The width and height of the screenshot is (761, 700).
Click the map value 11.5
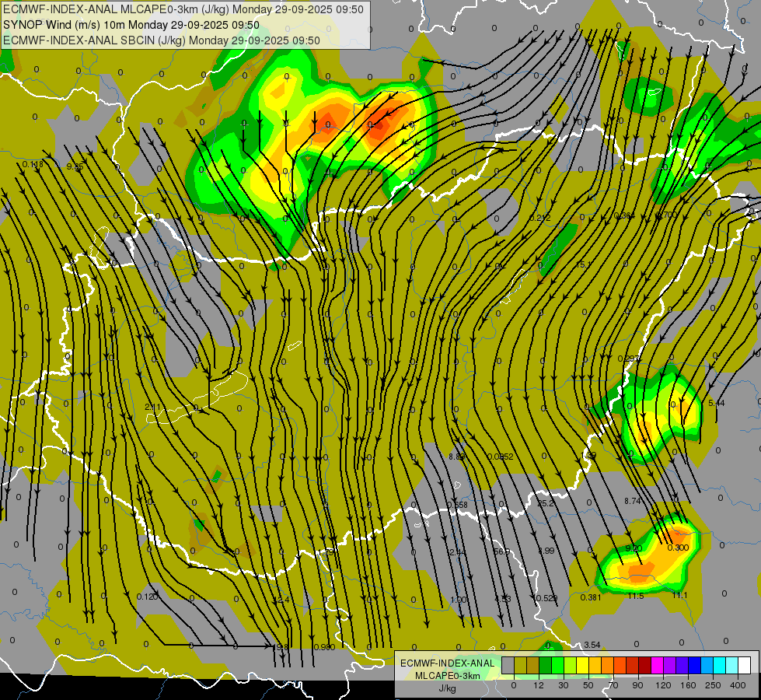(x=636, y=596)
